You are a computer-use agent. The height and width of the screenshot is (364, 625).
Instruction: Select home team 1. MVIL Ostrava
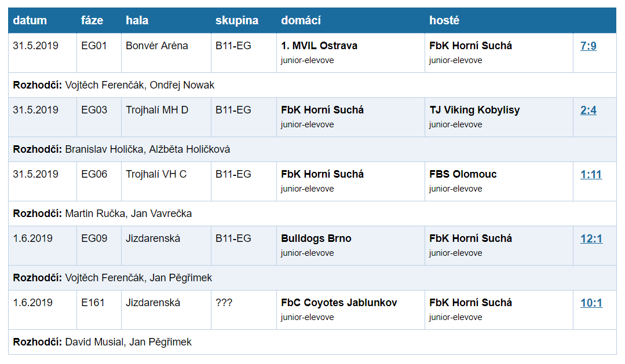(x=319, y=46)
